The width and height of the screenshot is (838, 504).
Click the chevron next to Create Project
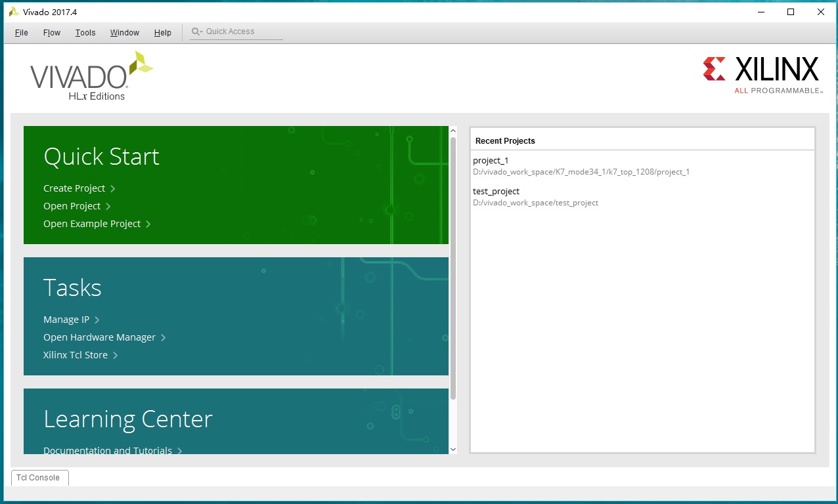113,189
